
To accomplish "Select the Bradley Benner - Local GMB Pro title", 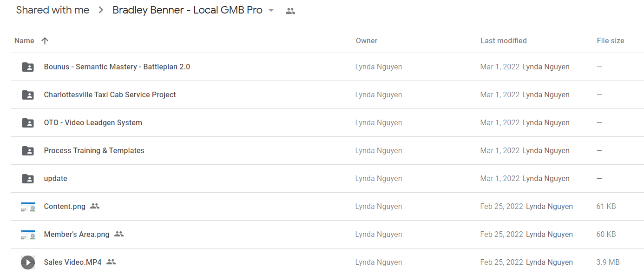I will pyautogui.click(x=187, y=10).
